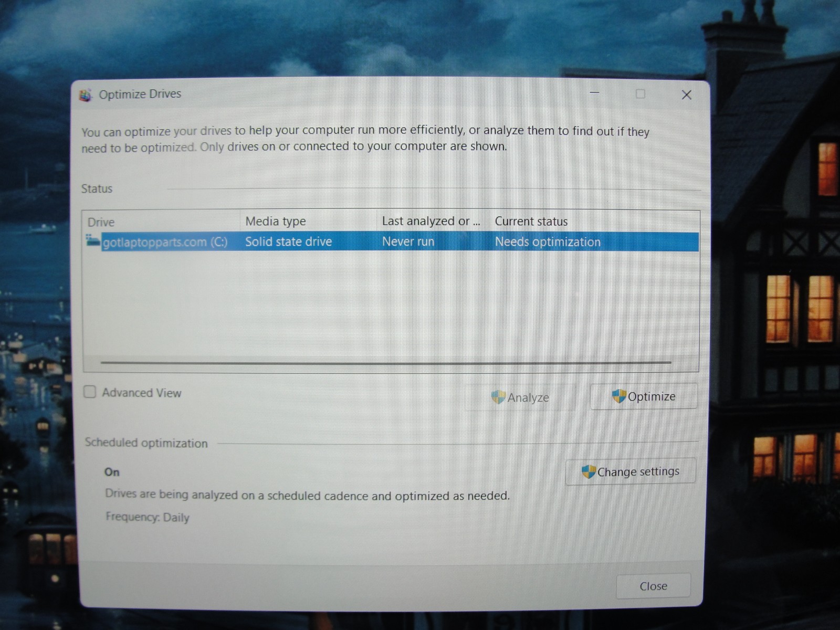Click the Close button at the bottom
This screenshot has height=630, width=840.
(653, 586)
